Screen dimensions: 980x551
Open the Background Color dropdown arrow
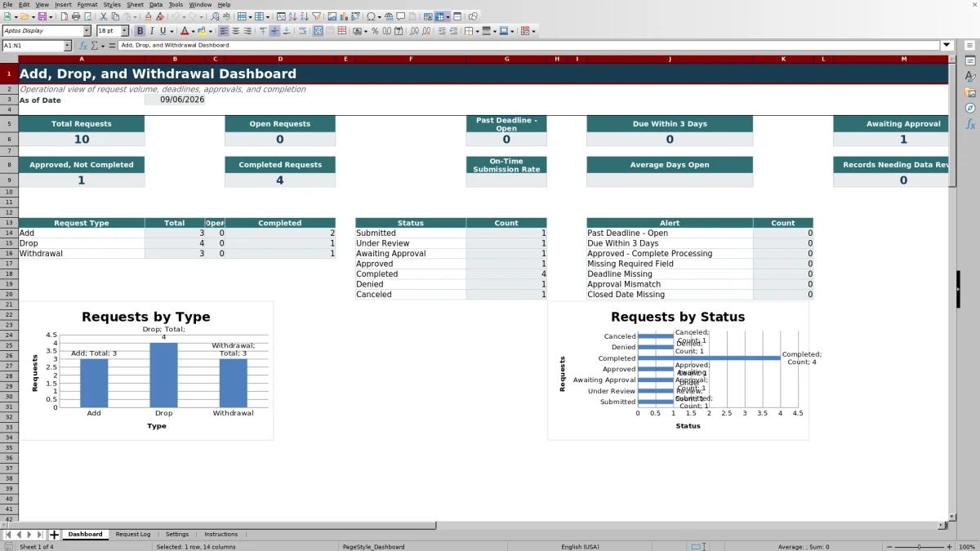tap(211, 31)
